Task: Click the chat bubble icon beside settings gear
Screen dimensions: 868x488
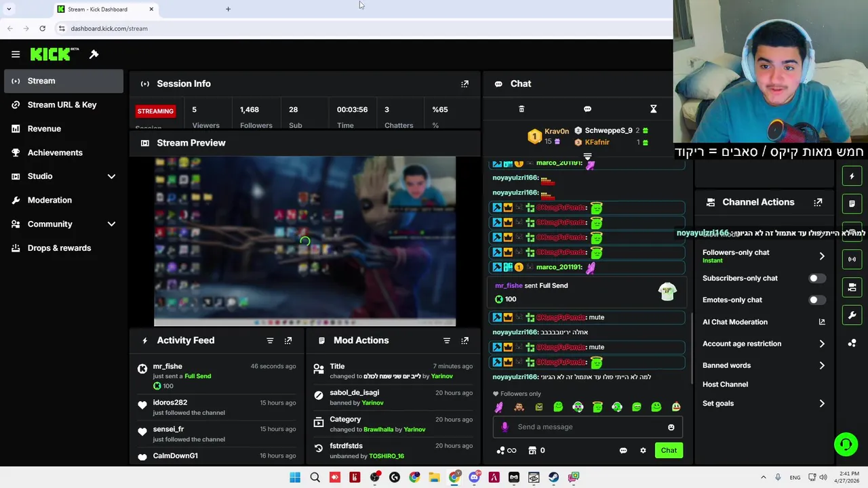Action: click(x=623, y=451)
